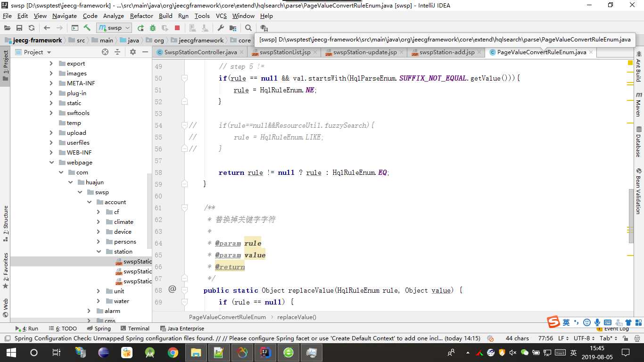Switch to swspStation-add.jsp tab

click(447, 52)
